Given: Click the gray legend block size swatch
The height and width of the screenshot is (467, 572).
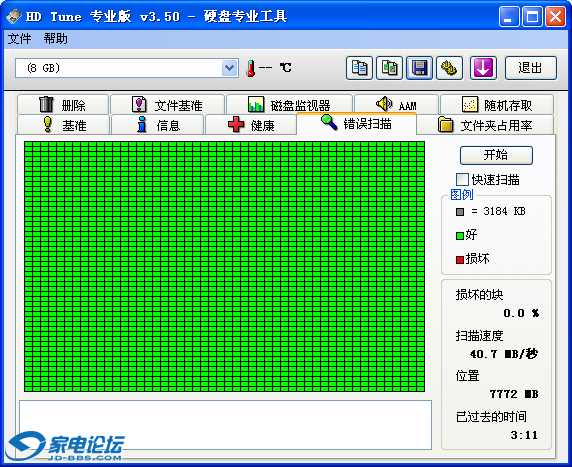Looking at the screenshot, I should point(460,212).
